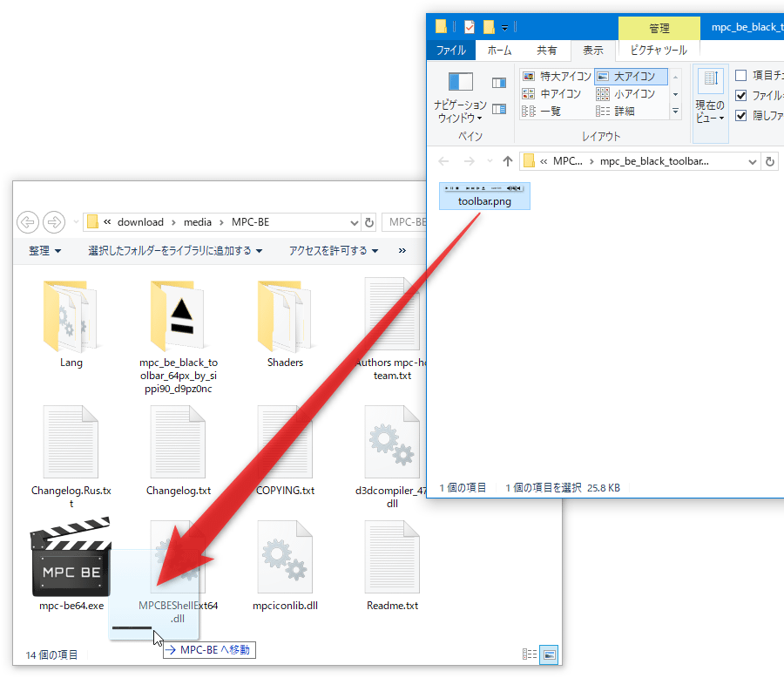This screenshot has height=678, width=784.
Task: Open the add folder to library dropdown
Action: [175, 251]
